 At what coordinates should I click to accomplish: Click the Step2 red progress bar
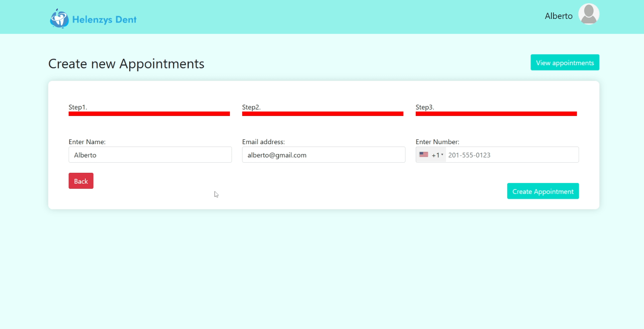[x=322, y=114]
